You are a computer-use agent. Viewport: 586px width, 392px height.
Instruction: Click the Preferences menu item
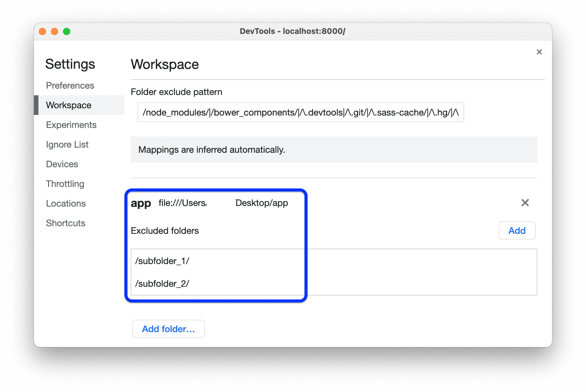(70, 86)
